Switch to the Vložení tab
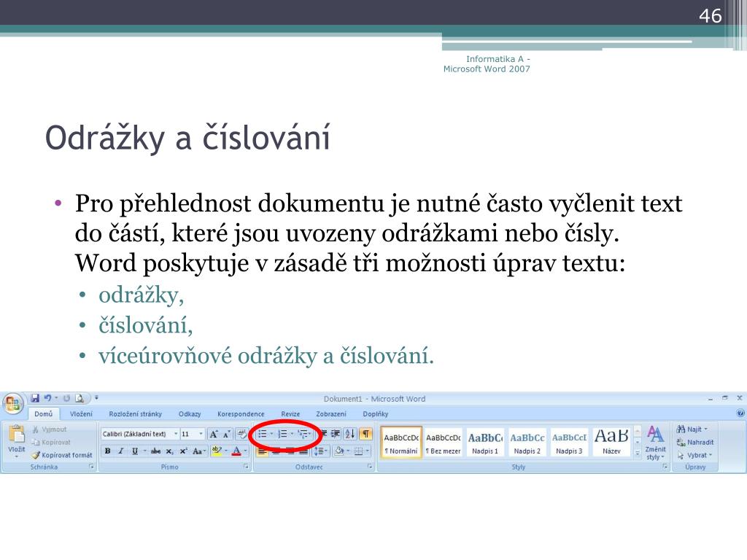The width and height of the screenshot is (747, 560). click(x=81, y=414)
